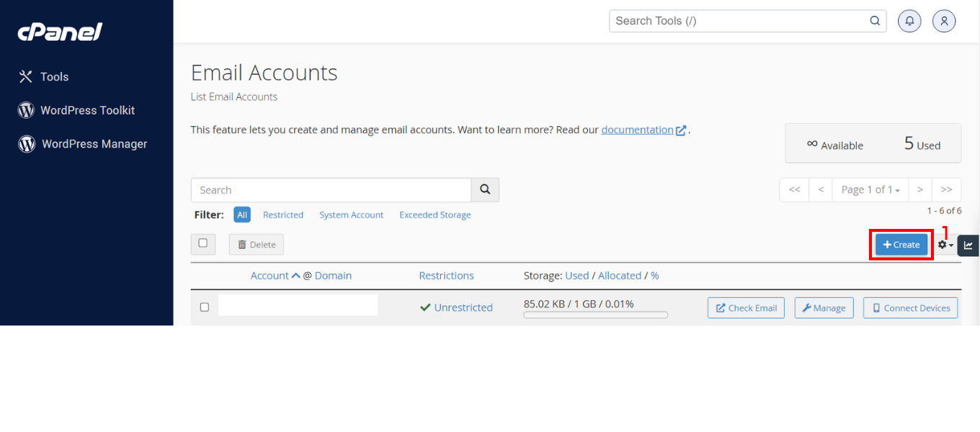
Task: Open the notifications bell icon
Action: [909, 21]
